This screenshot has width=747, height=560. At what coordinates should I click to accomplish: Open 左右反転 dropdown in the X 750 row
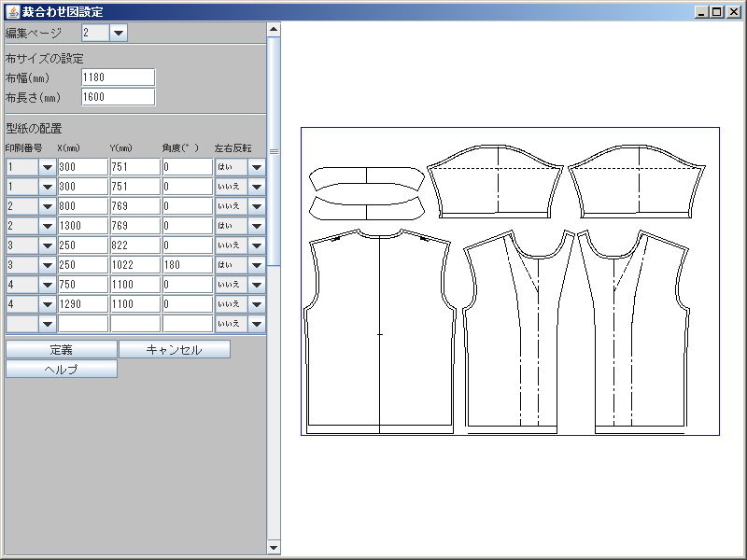pyautogui.click(x=257, y=285)
